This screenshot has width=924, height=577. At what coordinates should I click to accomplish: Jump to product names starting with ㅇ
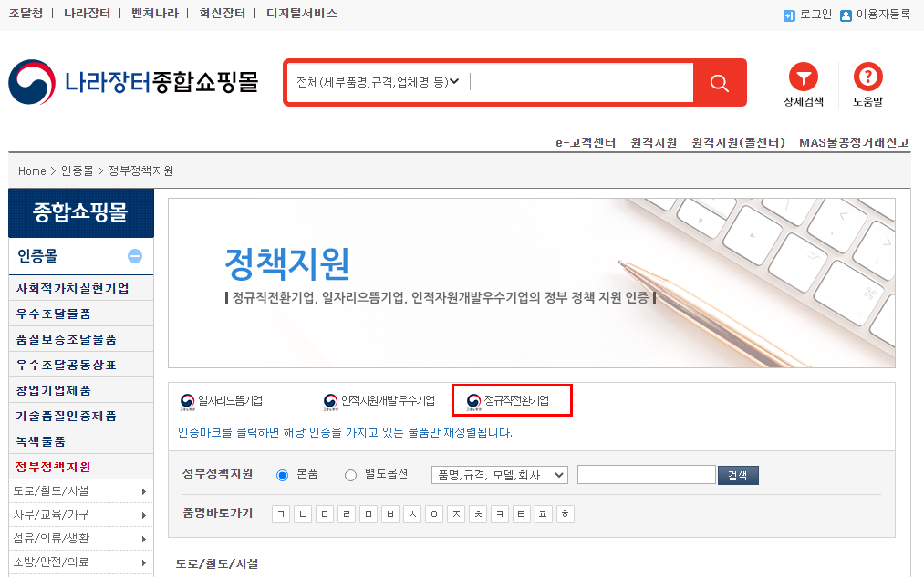click(x=434, y=514)
